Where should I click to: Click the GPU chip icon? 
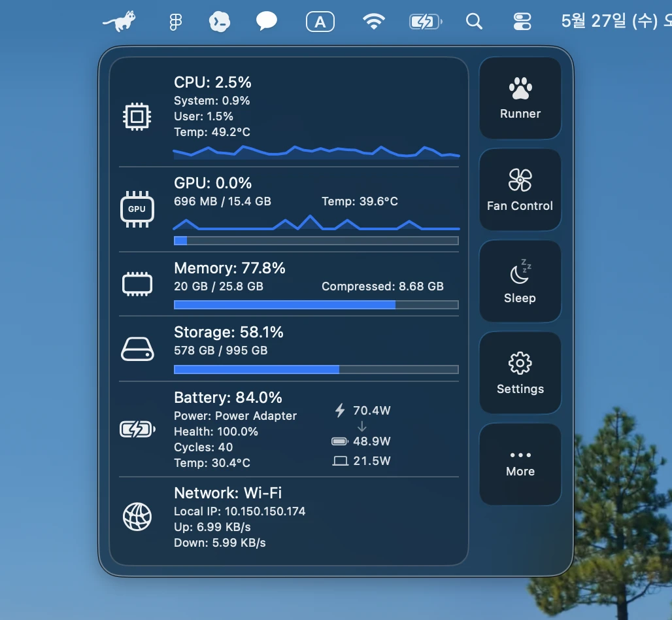click(137, 209)
